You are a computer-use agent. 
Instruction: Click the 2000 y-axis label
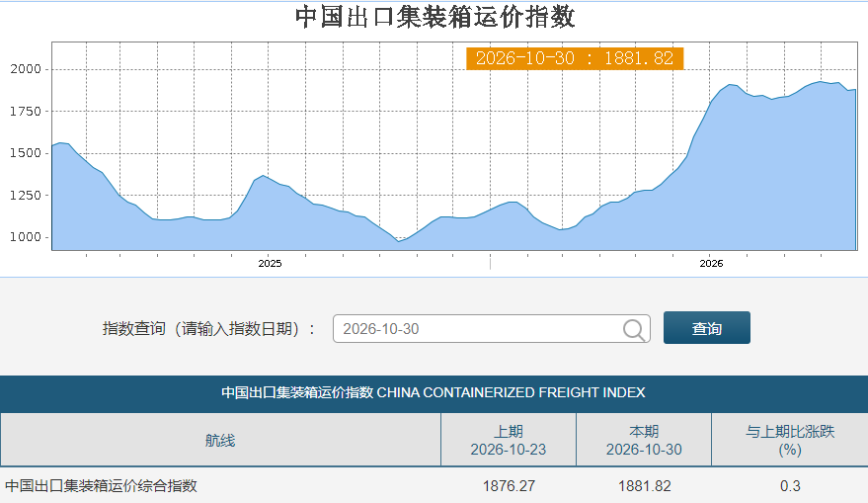click(x=26, y=69)
